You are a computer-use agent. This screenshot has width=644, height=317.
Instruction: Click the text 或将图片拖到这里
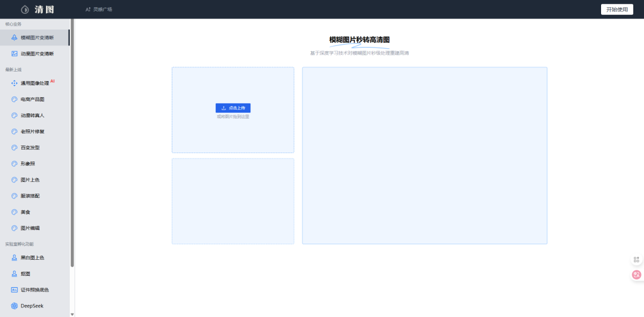(x=233, y=117)
